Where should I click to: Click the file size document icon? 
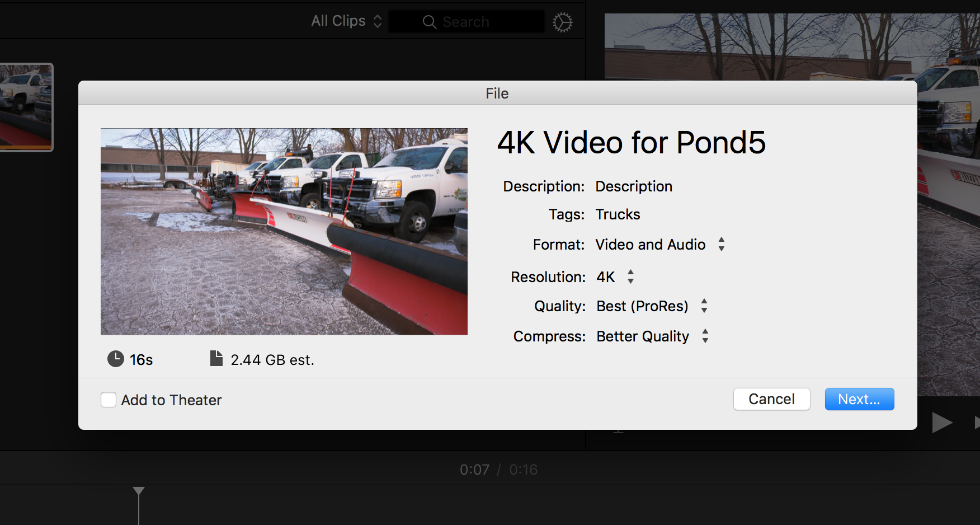(x=216, y=358)
